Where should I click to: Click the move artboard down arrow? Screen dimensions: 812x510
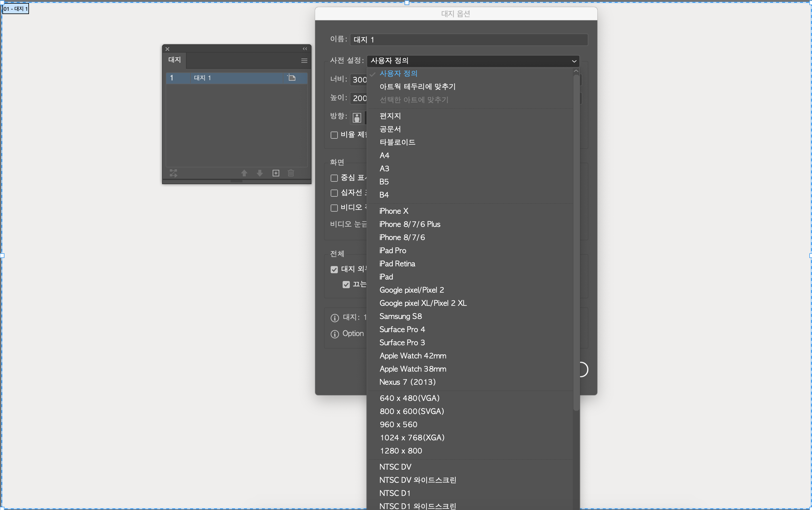(260, 173)
